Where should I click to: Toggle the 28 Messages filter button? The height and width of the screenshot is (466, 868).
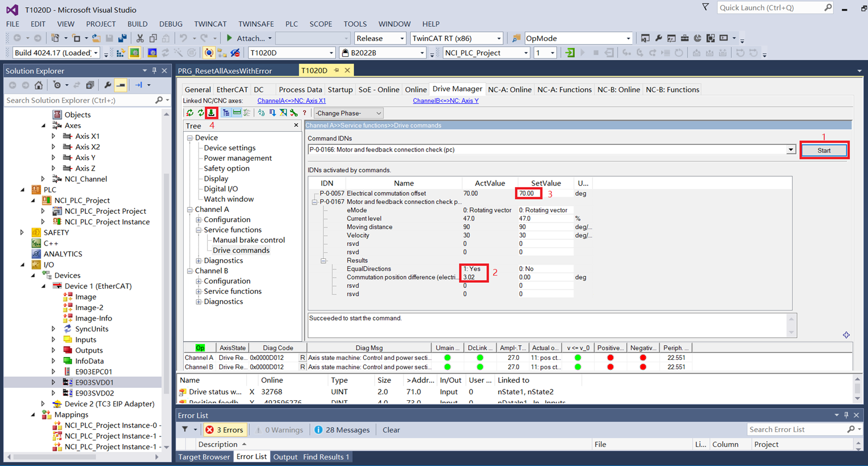click(342, 430)
